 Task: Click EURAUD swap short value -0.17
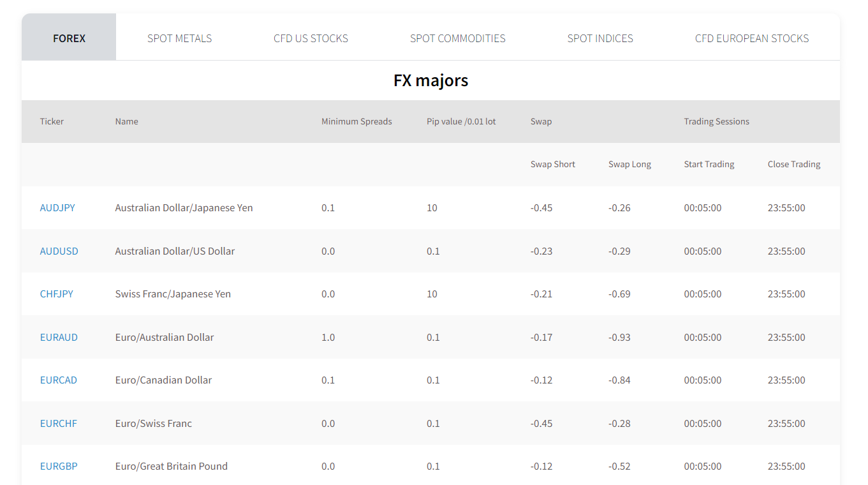point(541,338)
